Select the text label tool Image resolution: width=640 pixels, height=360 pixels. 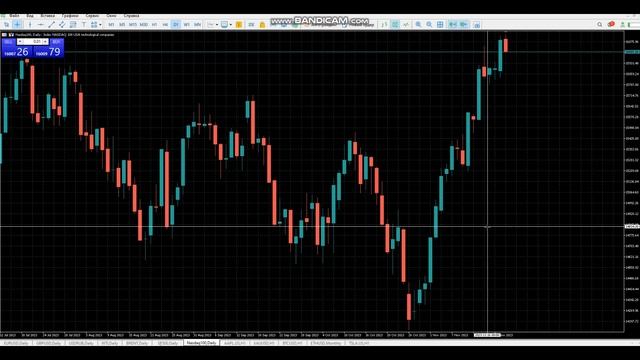point(84,25)
